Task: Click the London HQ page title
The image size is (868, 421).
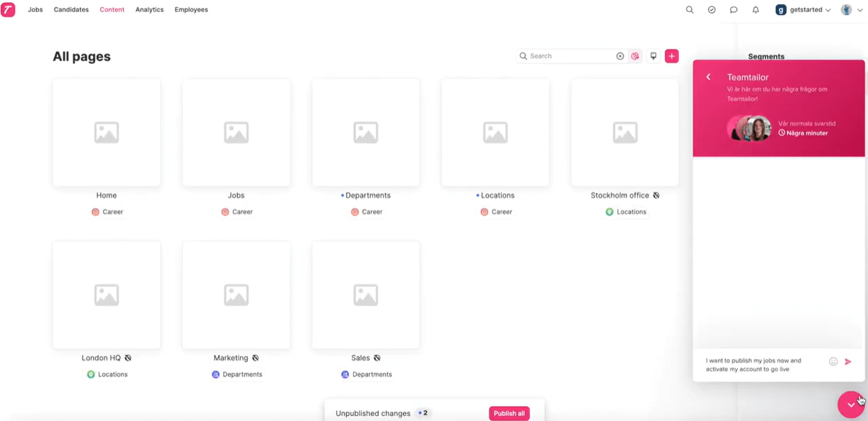Action: click(101, 358)
